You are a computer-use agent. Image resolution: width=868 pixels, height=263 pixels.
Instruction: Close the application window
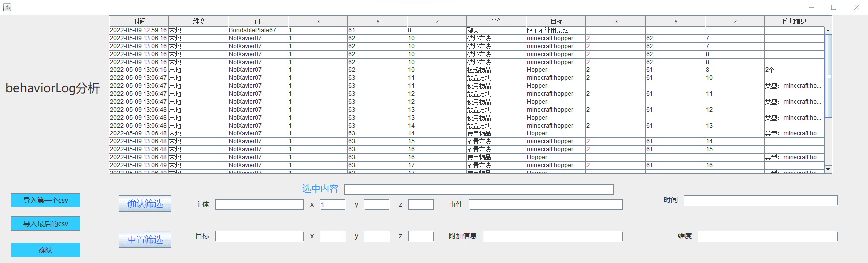[857, 7]
